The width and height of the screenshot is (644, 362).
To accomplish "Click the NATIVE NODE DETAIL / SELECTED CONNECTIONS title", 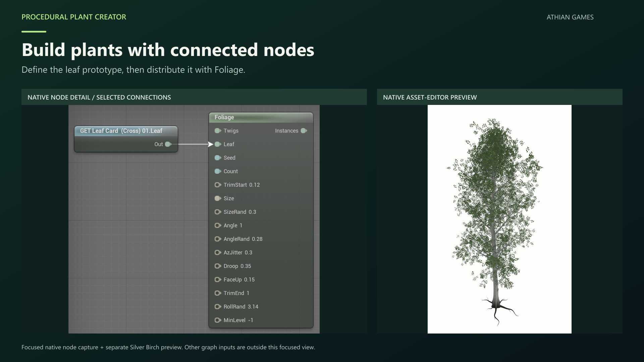I will pyautogui.click(x=99, y=97).
